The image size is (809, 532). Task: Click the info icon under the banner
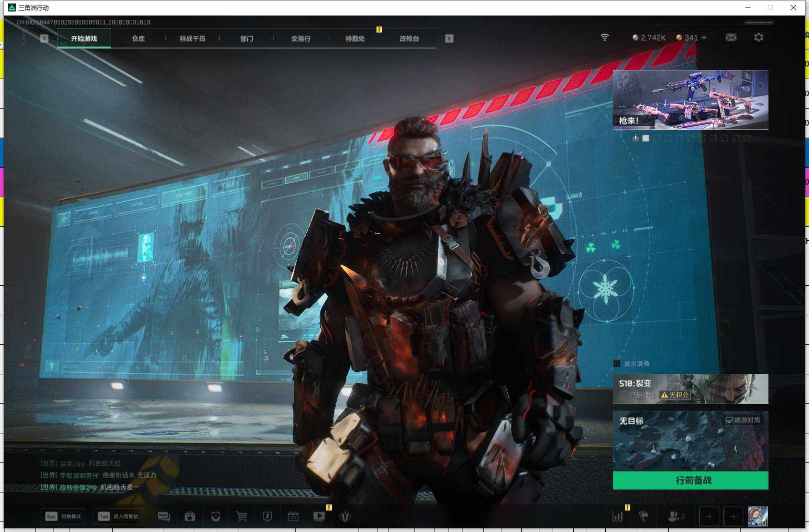click(635, 138)
